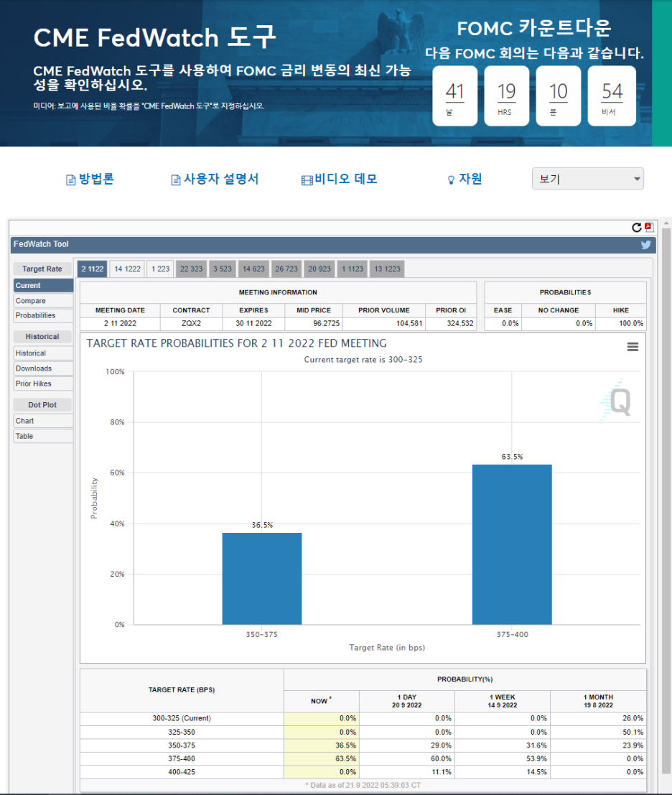
Task: Click the 방법론 document icon
Action: (x=70, y=180)
